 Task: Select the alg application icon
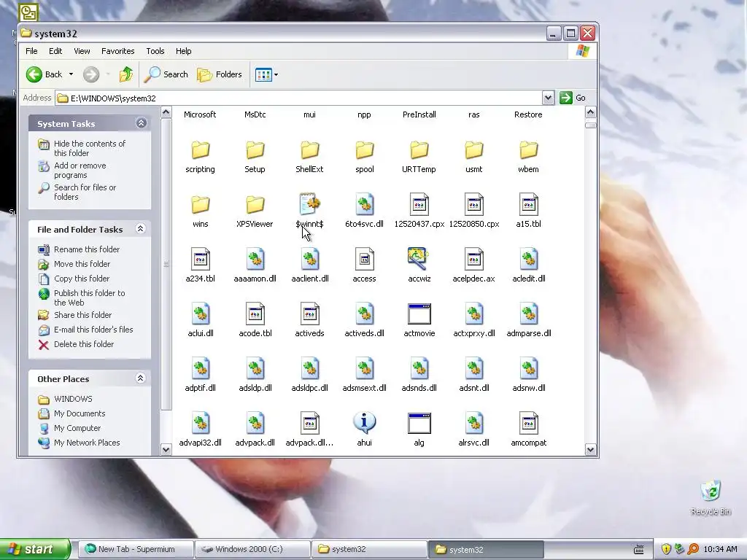(419, 423)
